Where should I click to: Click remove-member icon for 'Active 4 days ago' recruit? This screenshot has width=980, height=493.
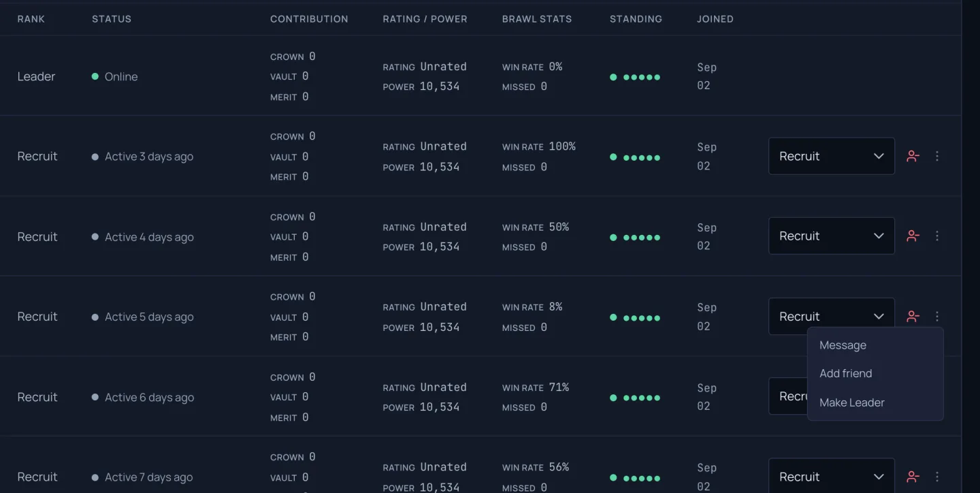[x=913, y=236]
